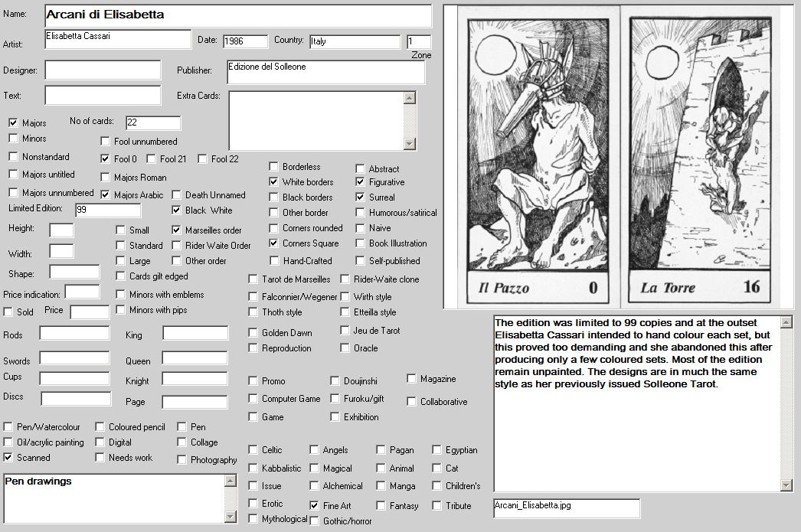
Task: Click the Artist input field
Action: [x=118, y=39]
